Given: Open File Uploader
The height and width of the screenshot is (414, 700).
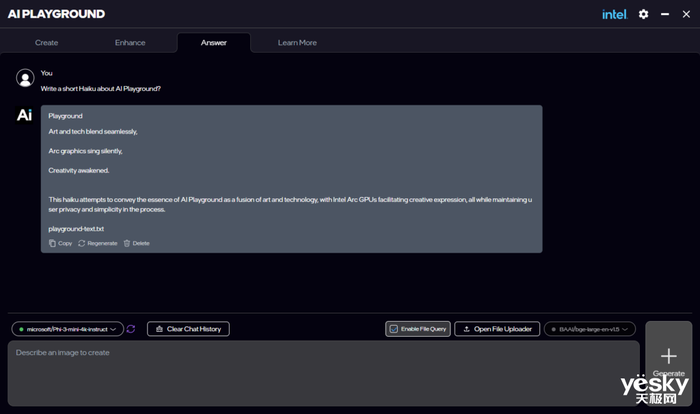Looking at the screenshot, I should 497,329.
